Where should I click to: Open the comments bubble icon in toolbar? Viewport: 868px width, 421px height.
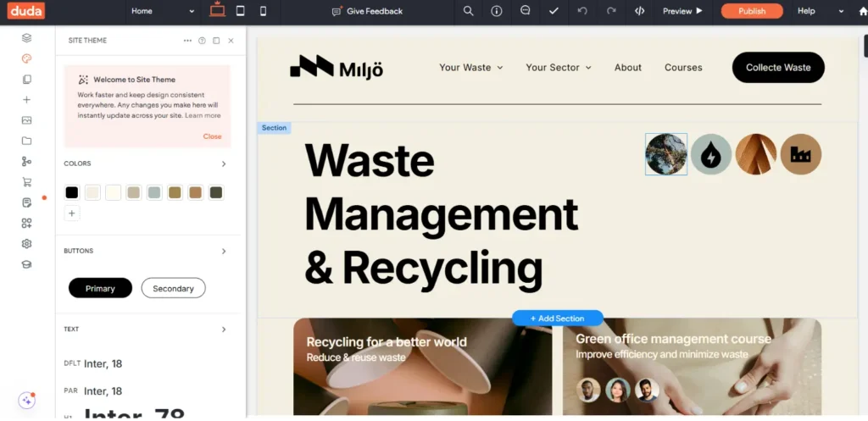click(526, 11)
